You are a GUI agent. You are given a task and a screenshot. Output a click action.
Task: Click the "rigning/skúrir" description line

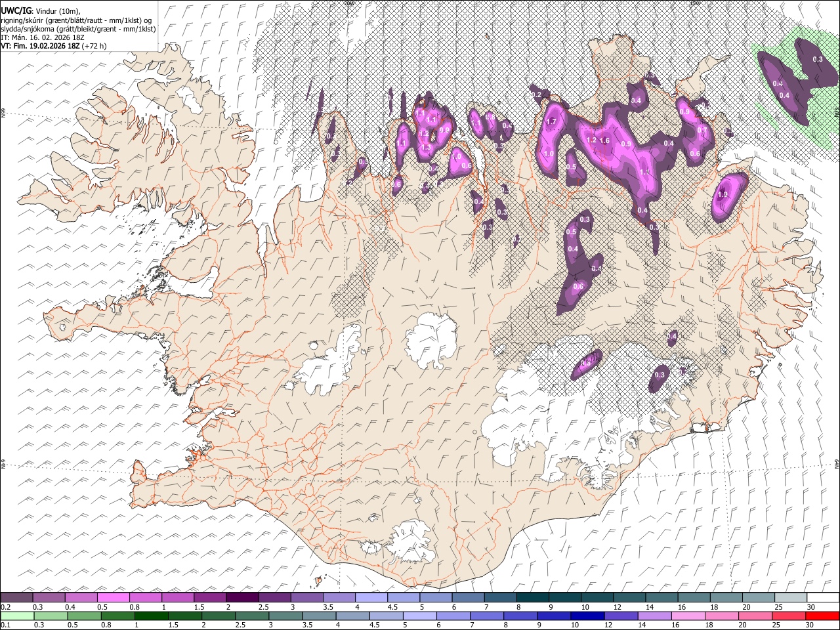(x=77, y=20)
